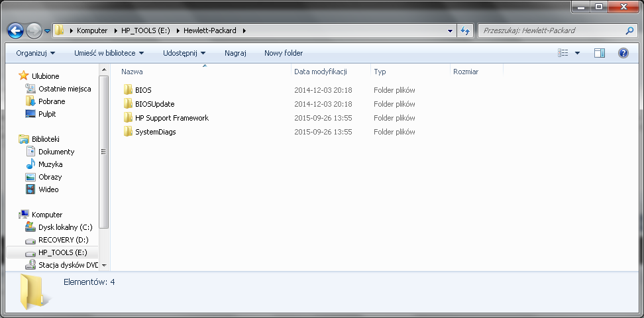Open the Obrazy library
Image resolution: width=644 pixels, height=318 pixels.
[x=50, y=177]
